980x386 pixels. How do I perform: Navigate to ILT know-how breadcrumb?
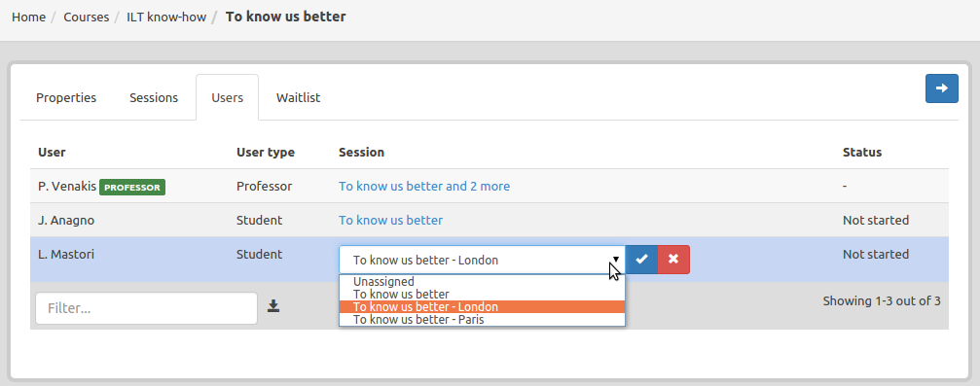[166, 17]
